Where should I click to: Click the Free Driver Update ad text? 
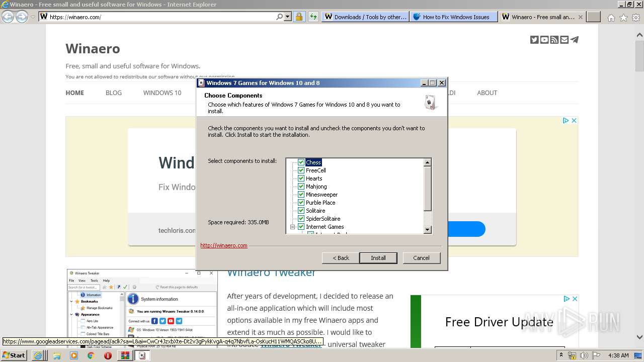click(499, 322)
